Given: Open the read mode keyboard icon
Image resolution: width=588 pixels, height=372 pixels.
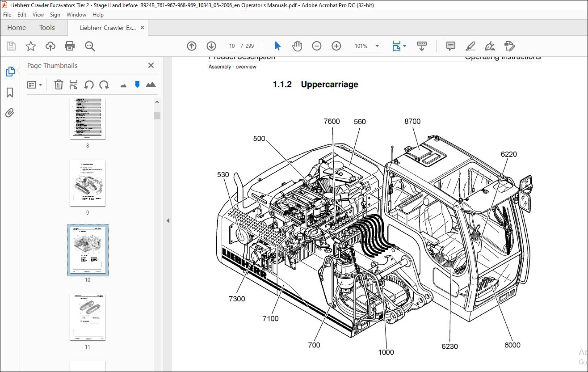Looking at the screenshot, I should click(422, 46).
